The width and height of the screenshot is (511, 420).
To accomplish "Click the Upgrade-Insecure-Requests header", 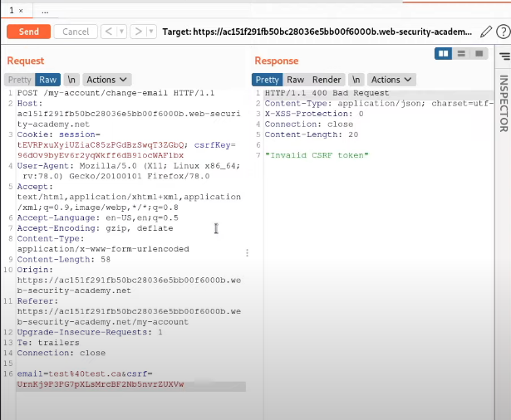I will 90,332.
